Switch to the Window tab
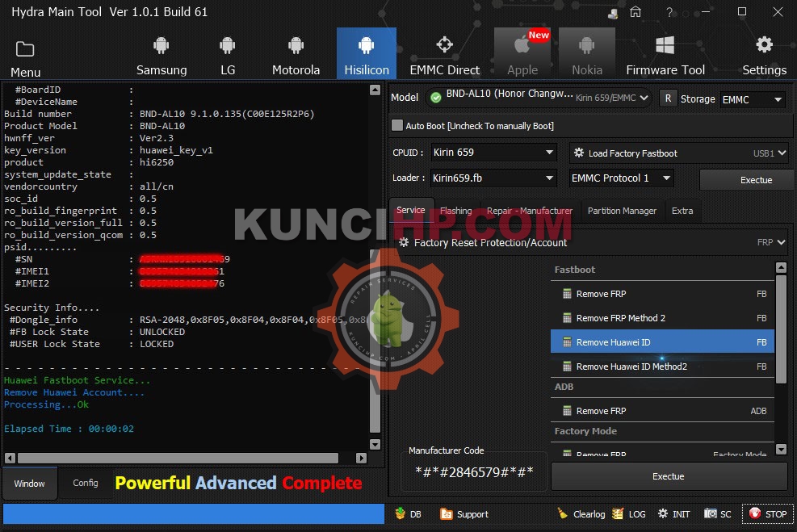The height and width of the screenshot is (532, 797). tap(30, 484)
